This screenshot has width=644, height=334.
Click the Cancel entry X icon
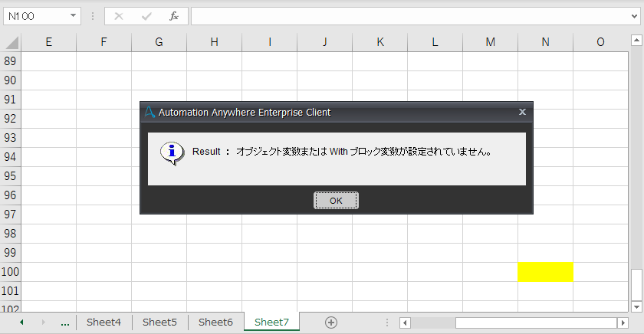pyautogui.click(x=119, y=16)
